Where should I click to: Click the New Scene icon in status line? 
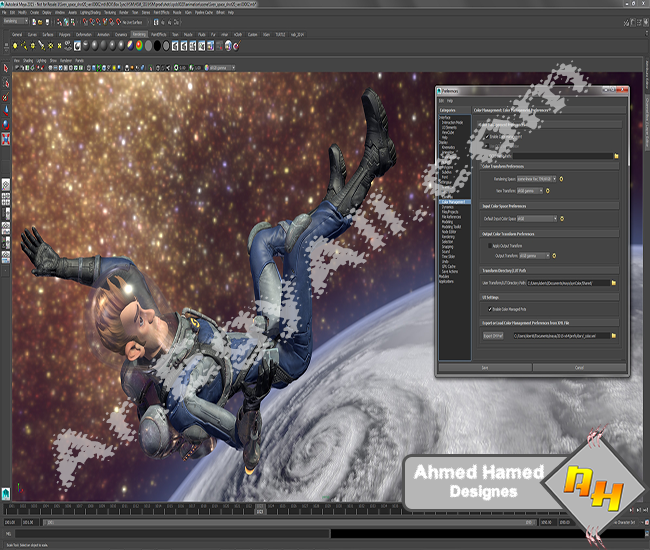coord(34,22)
